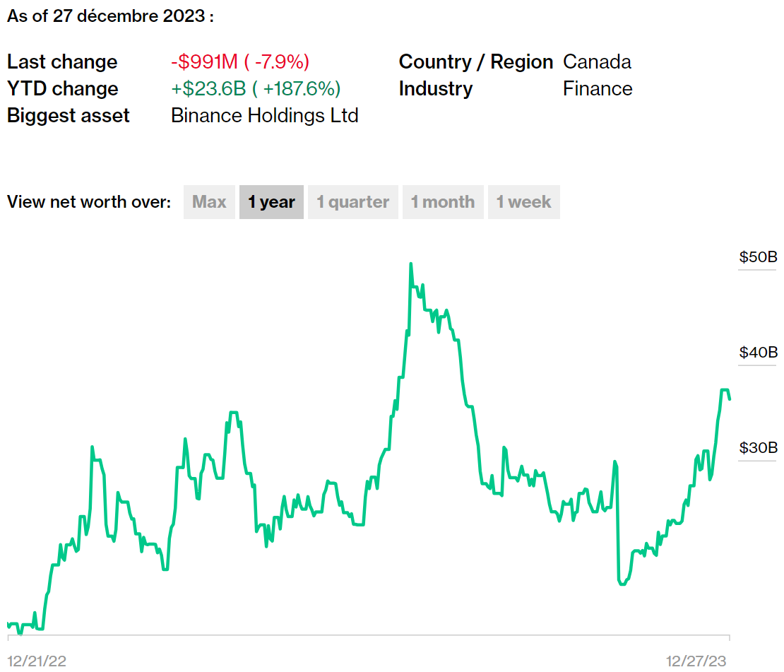Click the chart's highest peak near $50B
Viewport: 784px width, 672px height.
click(410, 265)
